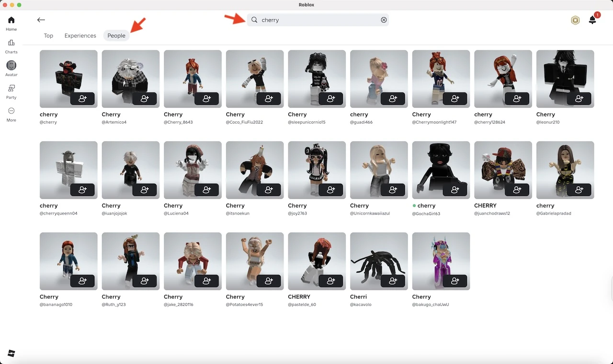Add friend @jake_2820116
Image resolution: width=613 pixels, height=364 pixels.
tap(207, 281)
